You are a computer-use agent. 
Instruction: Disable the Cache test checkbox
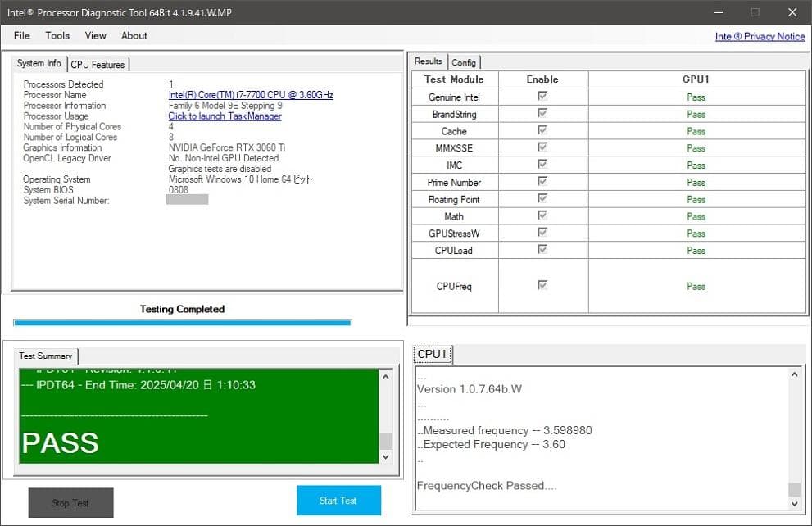(542, 131)
